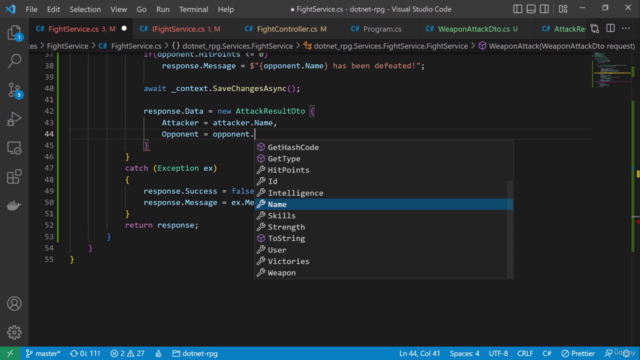
Task: Open the Edit menu
Action: [53, 9]
